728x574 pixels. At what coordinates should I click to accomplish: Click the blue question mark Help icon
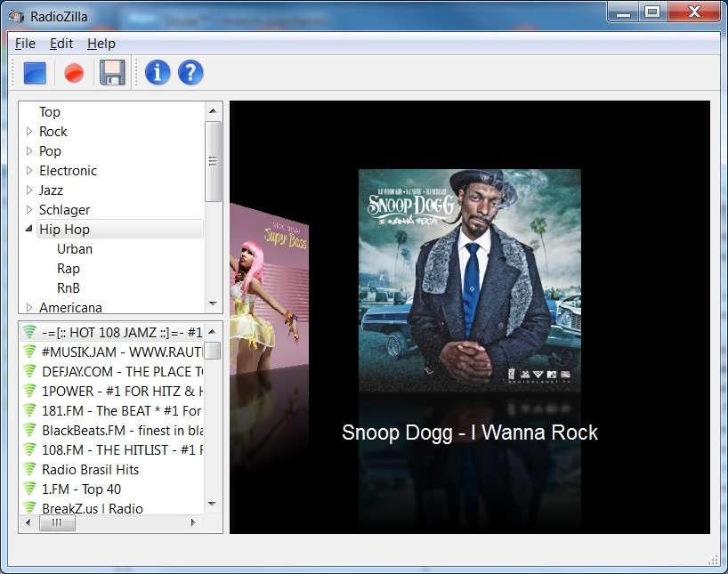tap(190, 72)
